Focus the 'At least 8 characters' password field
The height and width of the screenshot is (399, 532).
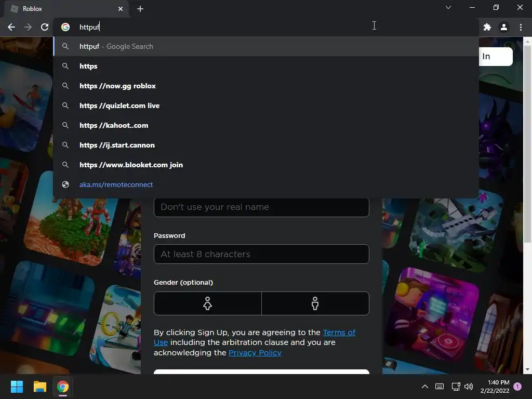261,254
